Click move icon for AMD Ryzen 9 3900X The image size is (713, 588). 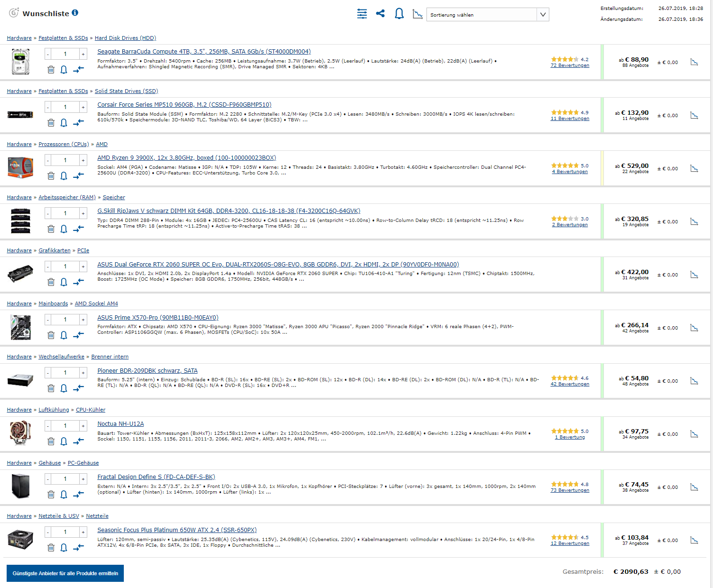78,176
